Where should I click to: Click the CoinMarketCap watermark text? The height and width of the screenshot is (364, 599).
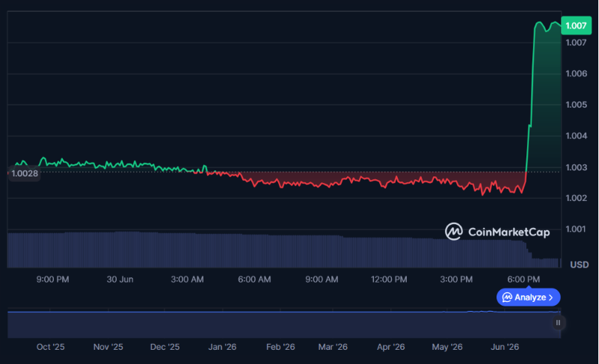509,232
